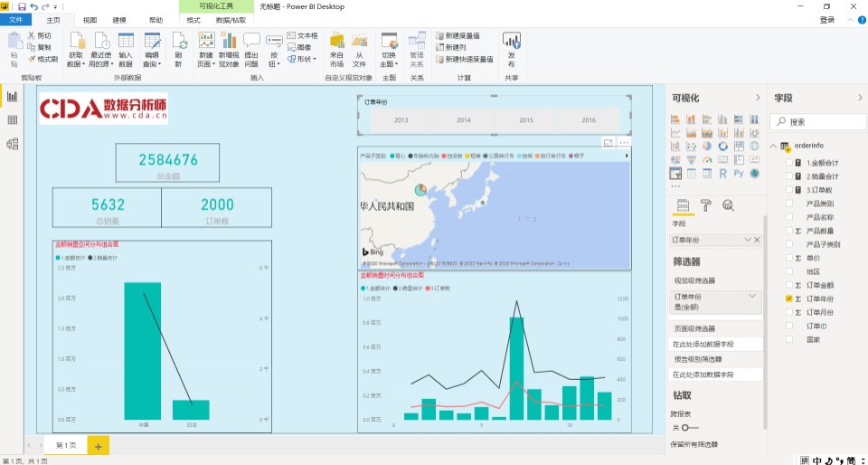Viewport: 868px width, 465px height.
Task: Collapse the 可视化 pane with chevron
Action: (758, 98)
